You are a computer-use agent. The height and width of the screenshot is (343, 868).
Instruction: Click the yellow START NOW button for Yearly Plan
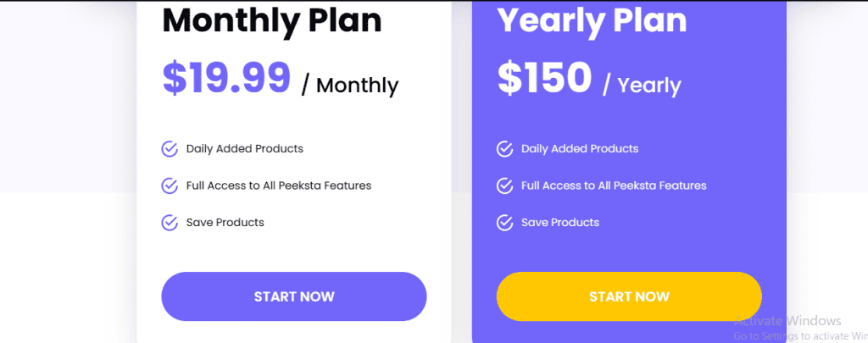(x=629, y=296)
